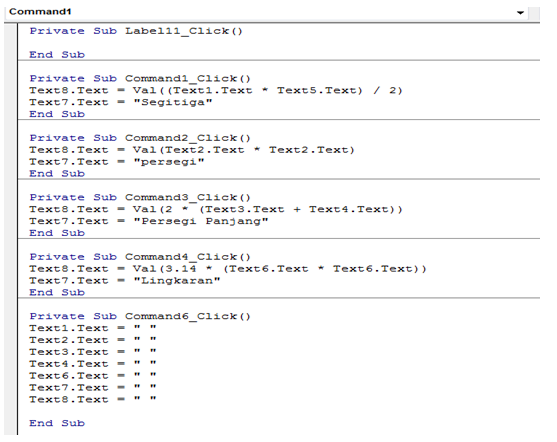
Task: Click End Sub below Label11_Click
Action: tap(57, 55)
